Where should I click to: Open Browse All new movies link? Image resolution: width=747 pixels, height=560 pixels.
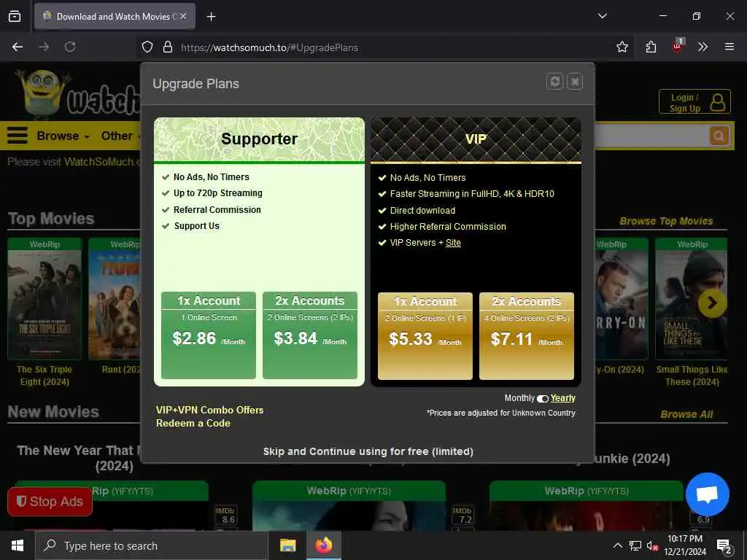(686, 414)
